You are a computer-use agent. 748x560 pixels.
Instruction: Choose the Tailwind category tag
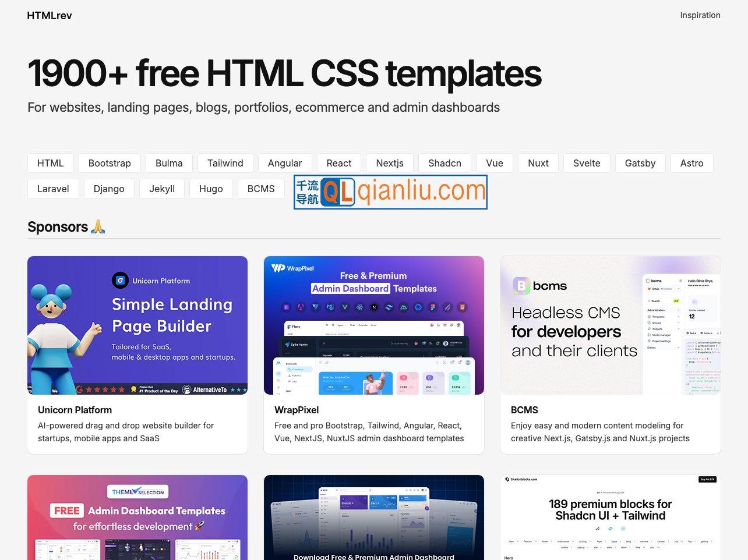pos(225,163)
